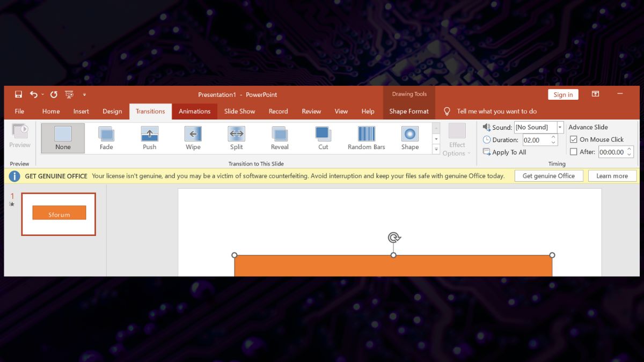
Task: Open Customize Quick Access Toolbar arrow
Action: click(84, 95)
